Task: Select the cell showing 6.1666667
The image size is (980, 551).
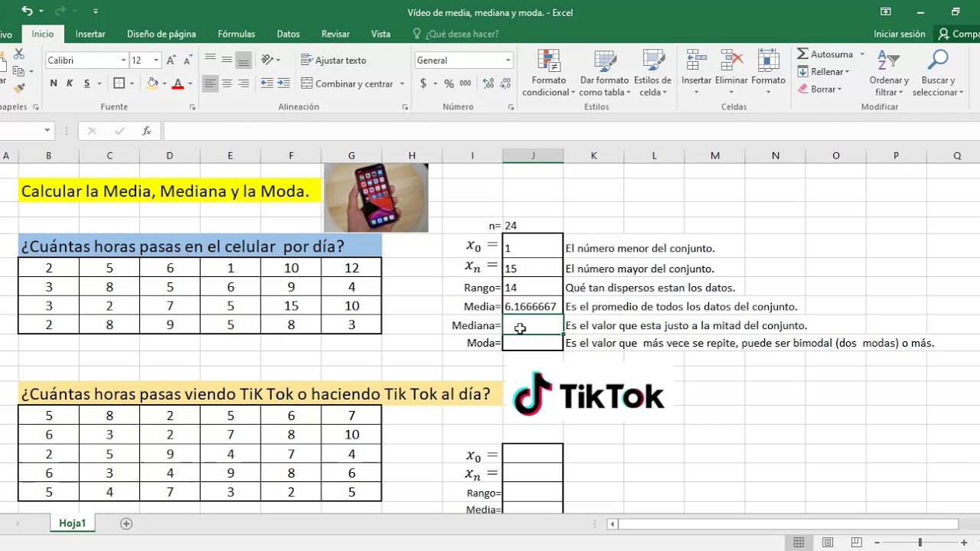Action: tap(533, 306)
